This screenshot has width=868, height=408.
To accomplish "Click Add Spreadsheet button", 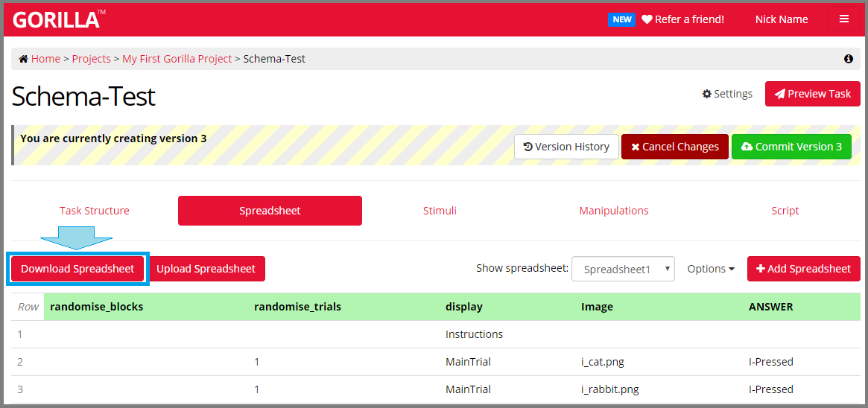I will pyautogui.click(x=803, y=269).
